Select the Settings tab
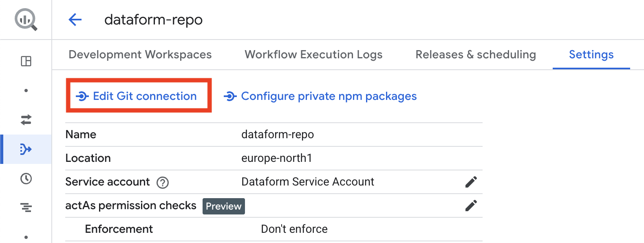Viewport: 644px width, 243px height. [591, 55]
